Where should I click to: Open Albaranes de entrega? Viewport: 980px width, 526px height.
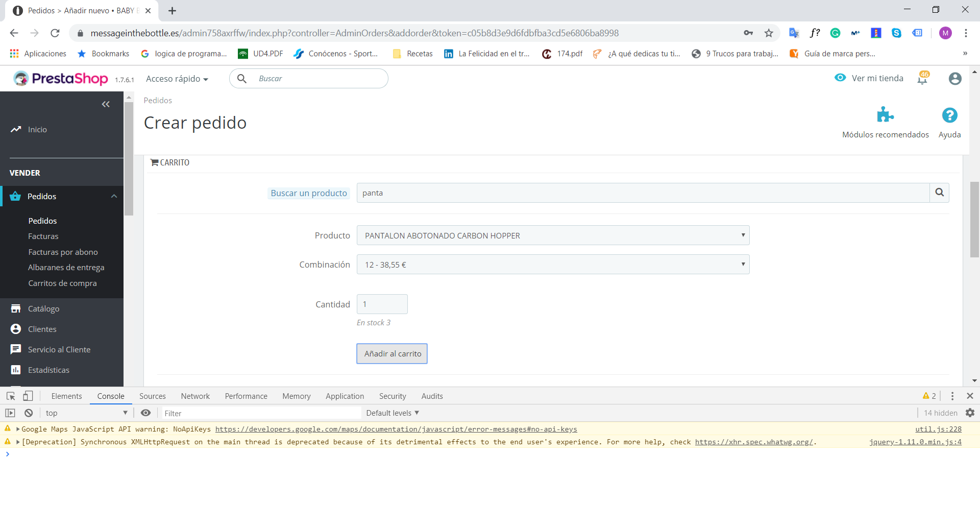point(66,268)
